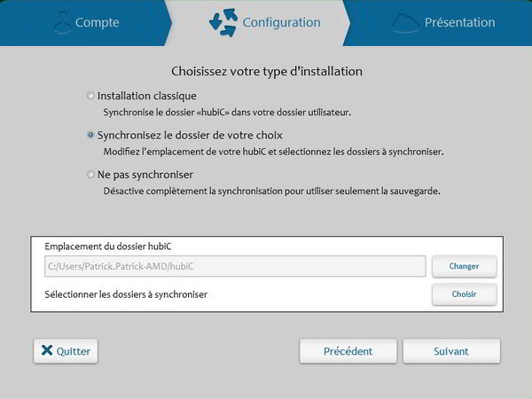Exit setup with the Quitter button
The height and width of the screenshot is (399, 532).
[65, 351]
